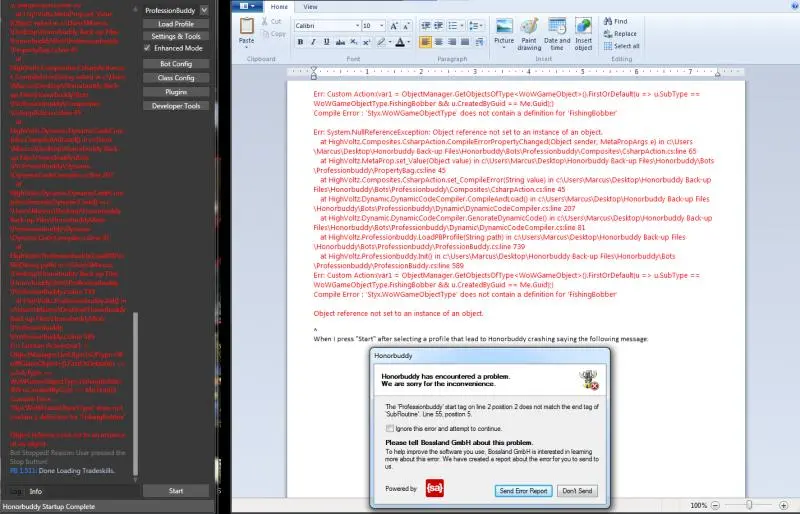Toggle Italic formatting
Image resolution: width=800 pixels, height=514 pixels.
tap(313, 42)
